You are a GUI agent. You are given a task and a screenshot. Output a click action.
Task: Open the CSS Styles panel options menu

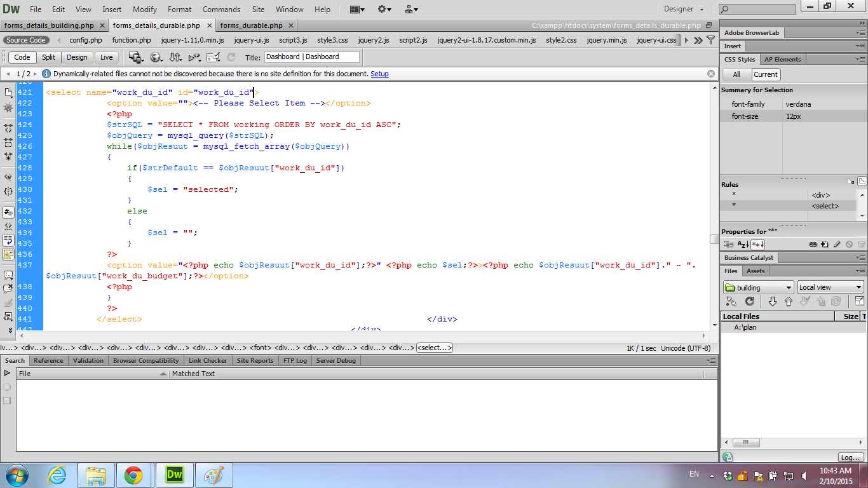[x=859, y=59]
